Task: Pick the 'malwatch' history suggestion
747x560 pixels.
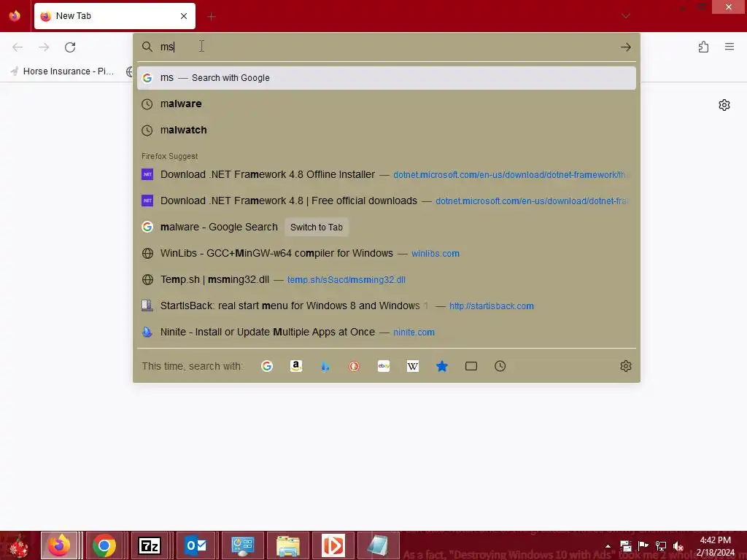Action: (387, 130)
